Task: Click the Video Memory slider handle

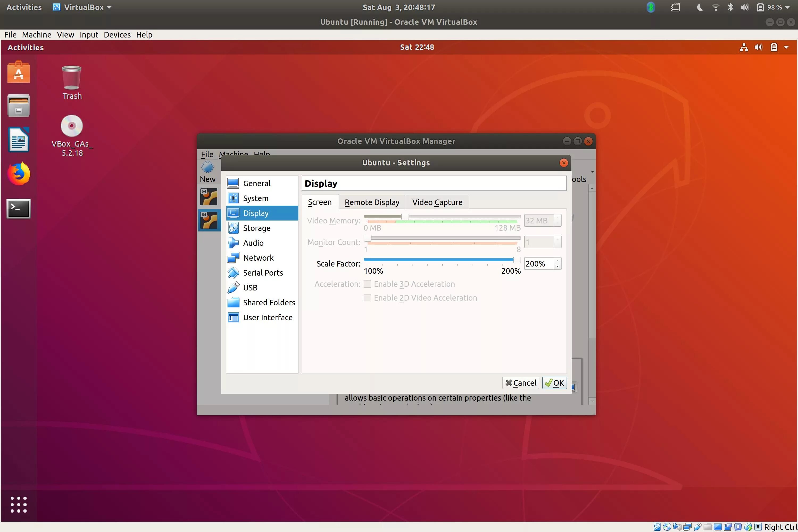Action: coord(405,217)
